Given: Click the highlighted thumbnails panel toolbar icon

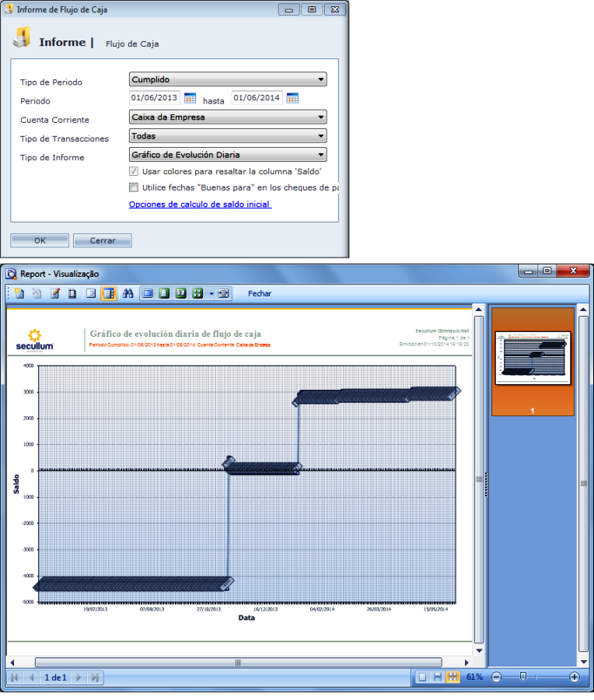Looking at the screenshot, I should [x=109, y=293].
